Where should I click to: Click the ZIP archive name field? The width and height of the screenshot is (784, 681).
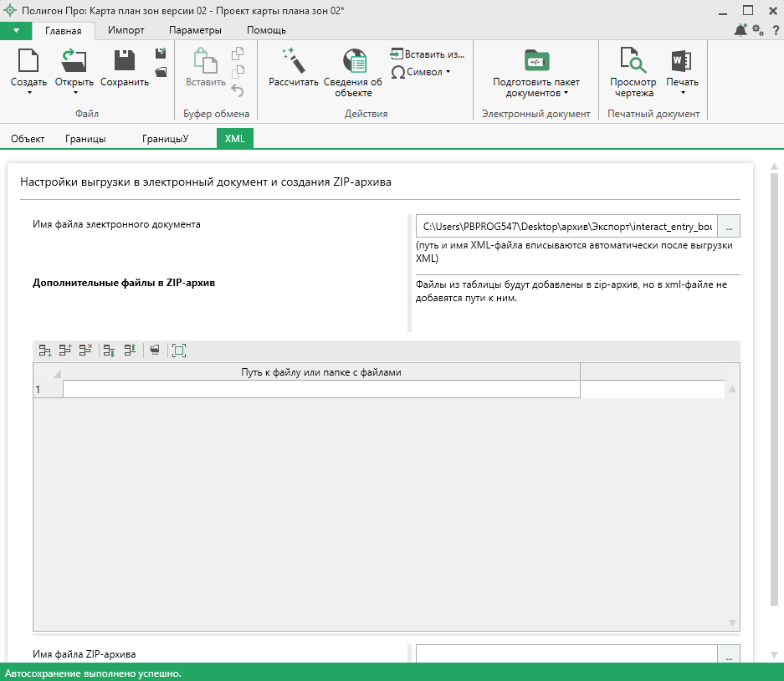[x=566, y=654]
